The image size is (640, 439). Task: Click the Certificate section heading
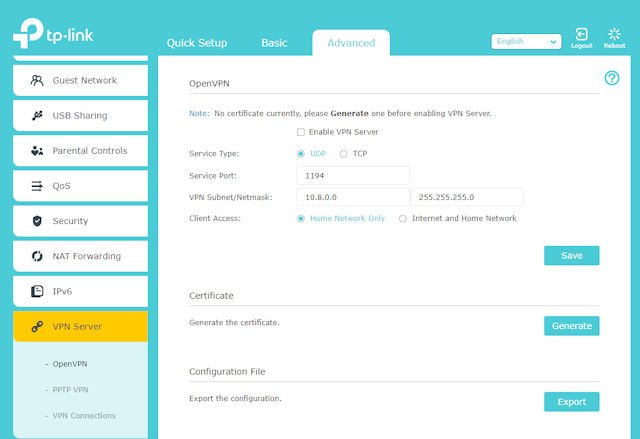pyautogui.click(x=211, y=295)
